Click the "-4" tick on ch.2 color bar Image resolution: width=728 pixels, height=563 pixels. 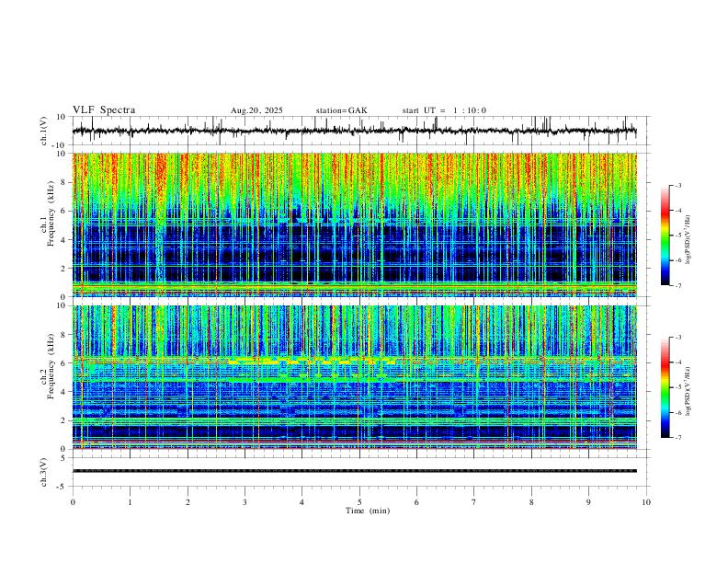(x=678, y=362)
